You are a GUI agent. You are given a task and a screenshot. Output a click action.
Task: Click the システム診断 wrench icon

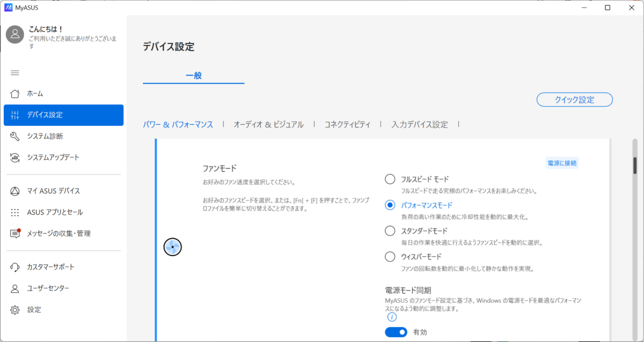(15, 136)
